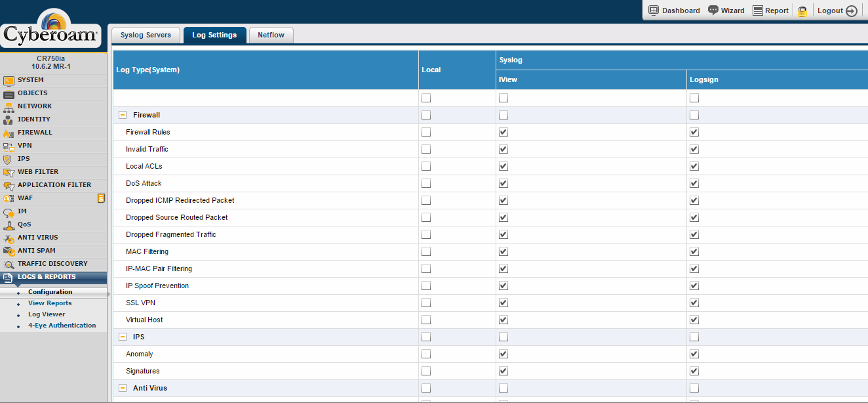Click the TRAFFIC DISCOVERY magnifier icon
This screenshot has width=868, height=403.
[9, 265]
